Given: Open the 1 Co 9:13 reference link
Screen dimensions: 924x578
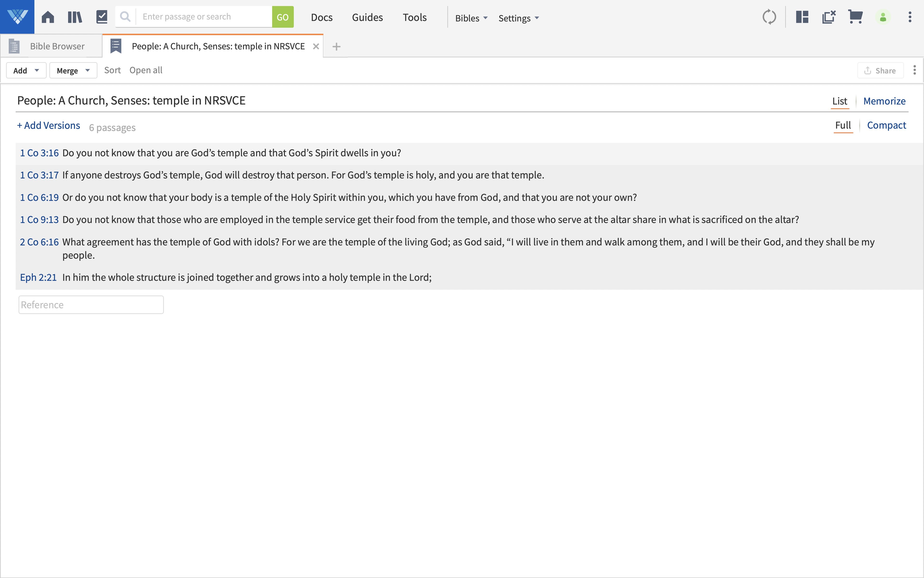Looking at the screenshot, I should (39, 220).
